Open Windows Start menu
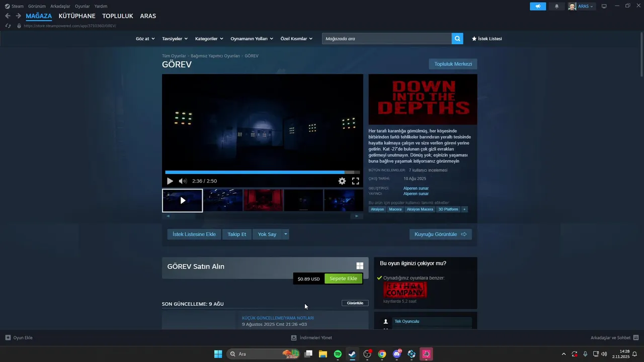The height and width of the screenshot is (362, 644). [218, 354]
